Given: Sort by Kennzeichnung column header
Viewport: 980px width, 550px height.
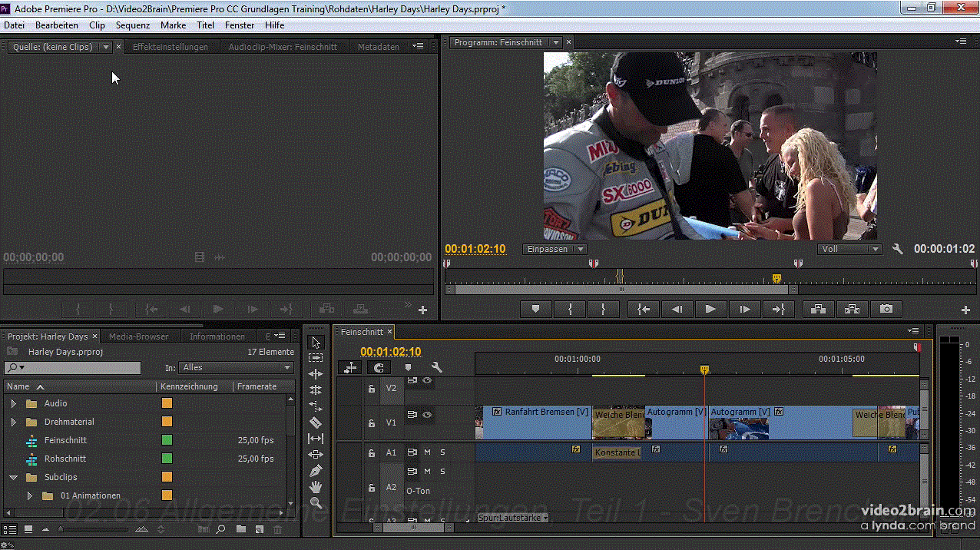Looking at the screenshot, I should pos(189,386).
